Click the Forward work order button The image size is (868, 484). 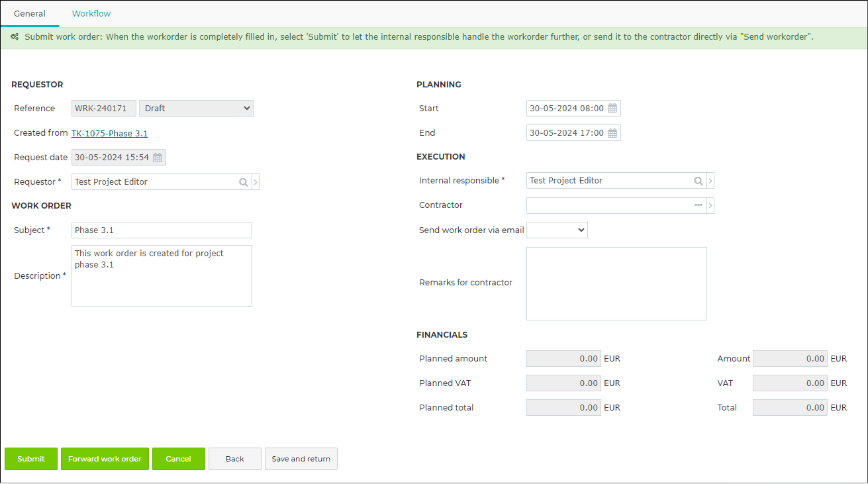105,459
